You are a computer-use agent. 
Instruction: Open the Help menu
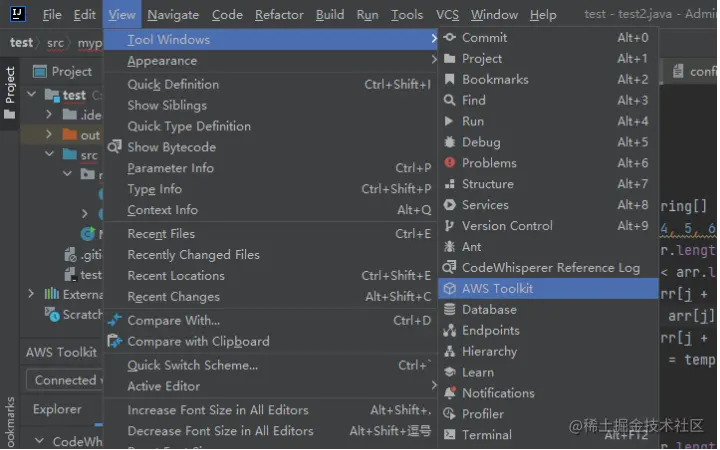click(x=543, y=15)
